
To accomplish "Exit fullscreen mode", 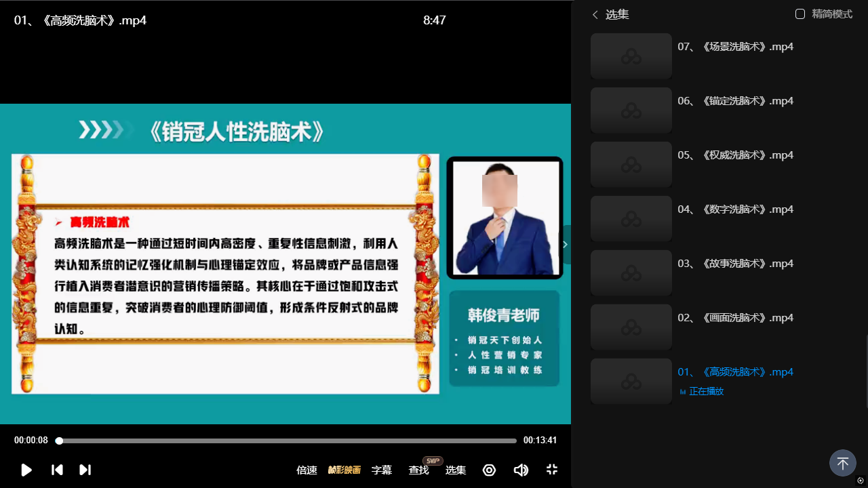I will tap(552, 470).
